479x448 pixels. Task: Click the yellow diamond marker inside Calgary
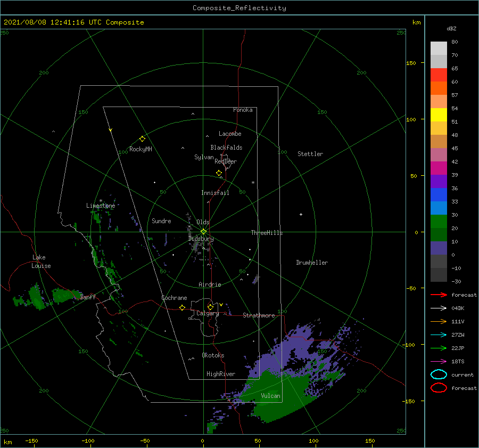coord(210,307)
